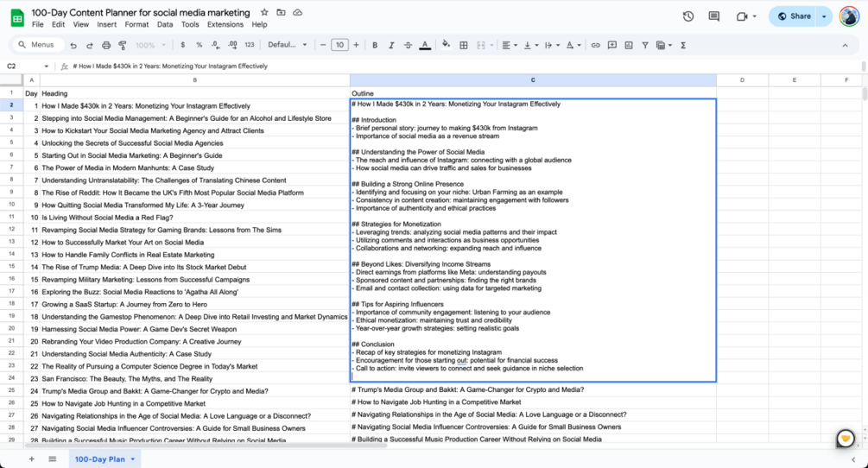Open Share options arrow
This screenshot has width=868, height=468.
click(824, 16)
